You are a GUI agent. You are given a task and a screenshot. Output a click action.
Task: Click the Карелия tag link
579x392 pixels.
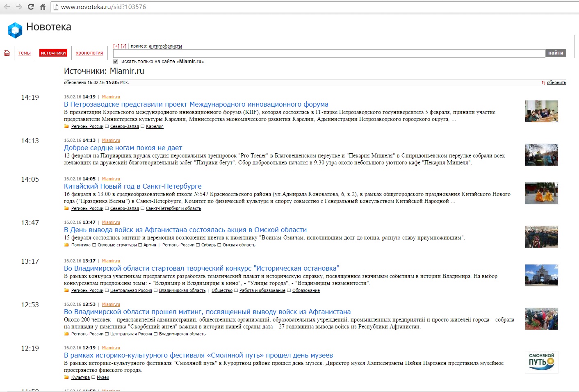(x=155, y=126)
